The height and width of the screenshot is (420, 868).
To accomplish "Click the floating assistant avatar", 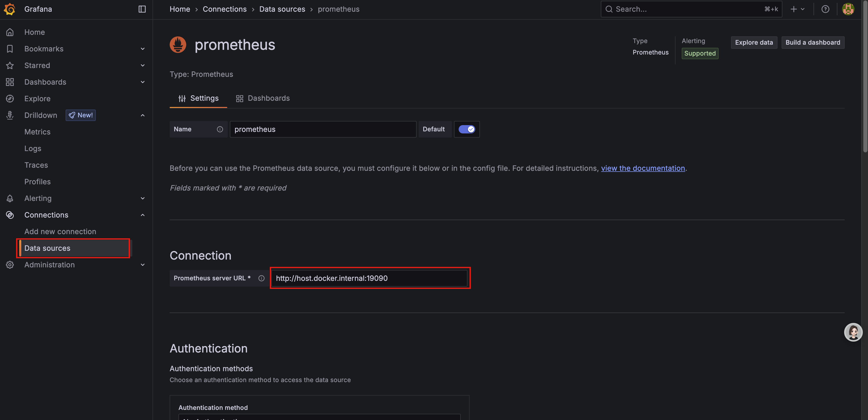I will (x=853, y=332).
